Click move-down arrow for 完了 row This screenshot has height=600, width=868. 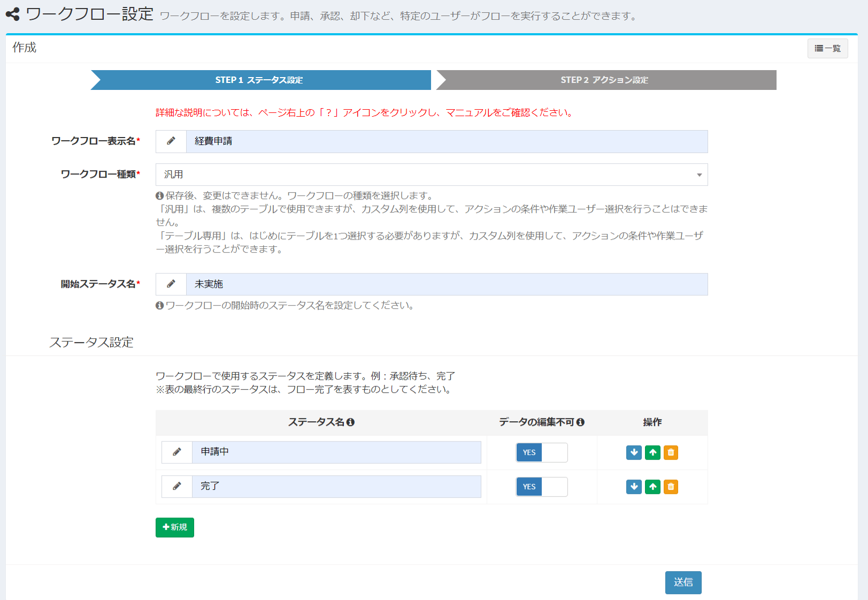(634, 487)
